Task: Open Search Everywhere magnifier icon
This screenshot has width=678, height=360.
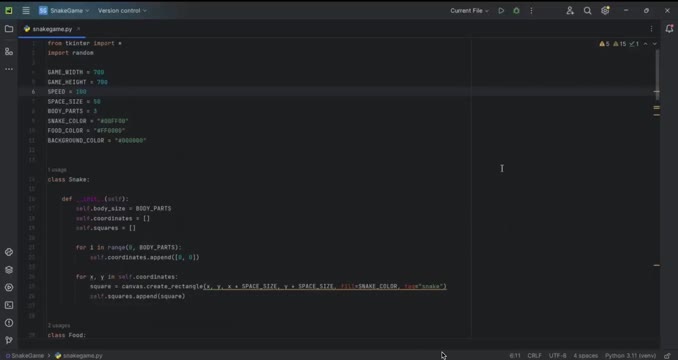Action: pyautogui.click(x=587, y=11)
